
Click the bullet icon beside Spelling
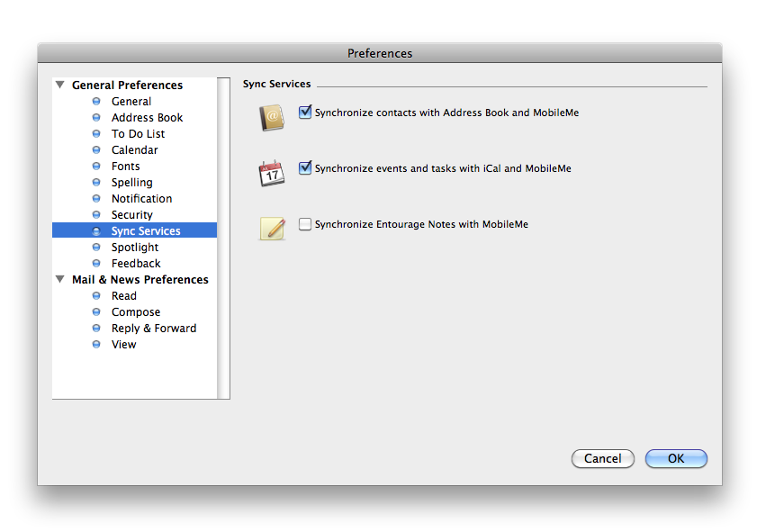point(96,182)
